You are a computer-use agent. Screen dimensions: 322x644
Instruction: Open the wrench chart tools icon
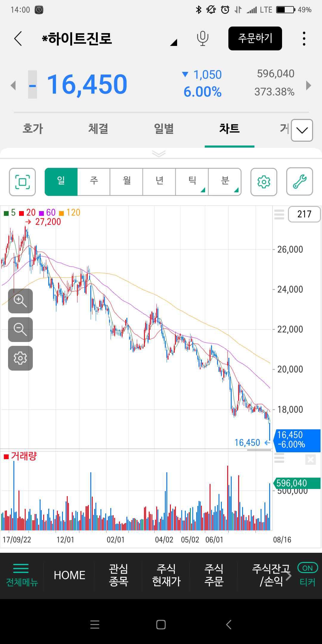click(299, 182)
